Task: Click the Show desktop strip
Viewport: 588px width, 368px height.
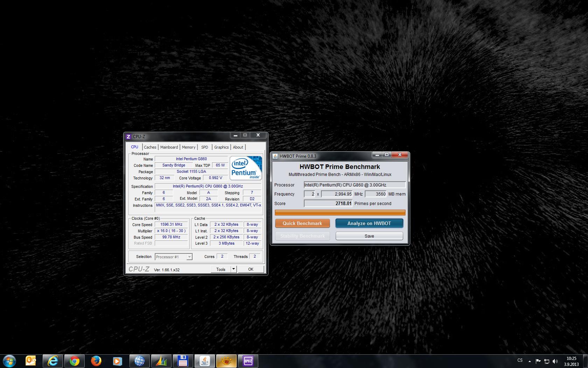Action: pyautogui.click(x=586, y=361)
